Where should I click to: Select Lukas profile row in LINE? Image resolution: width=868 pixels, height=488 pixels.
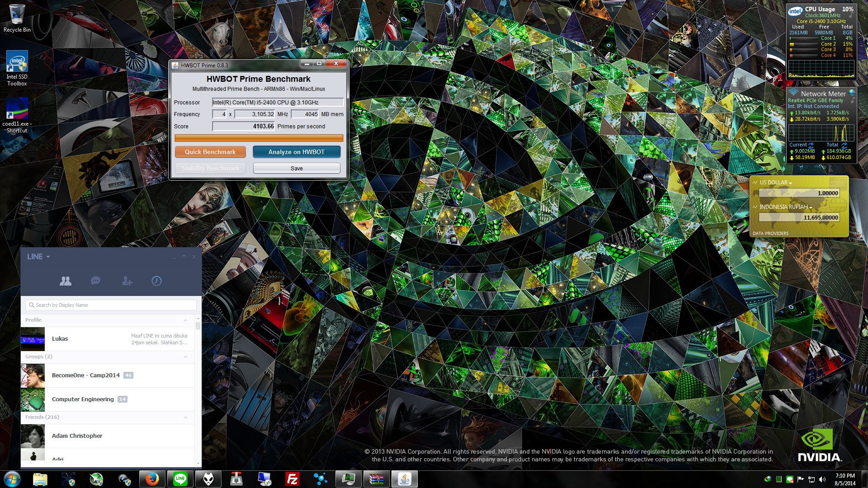pyautogui.click(x=108, y=339)
